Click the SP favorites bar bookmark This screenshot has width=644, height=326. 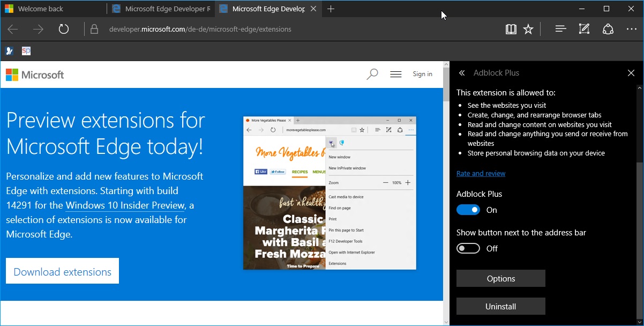26,51
